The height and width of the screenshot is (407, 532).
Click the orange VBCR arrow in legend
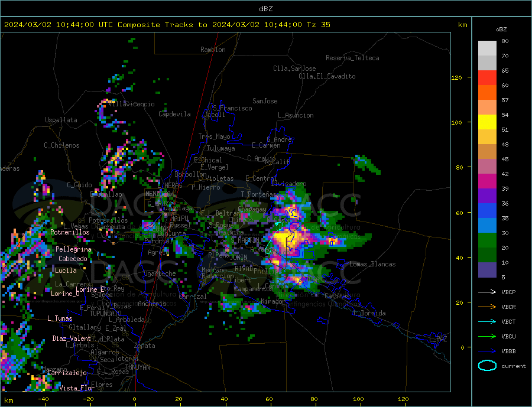(x=487, y=307)
